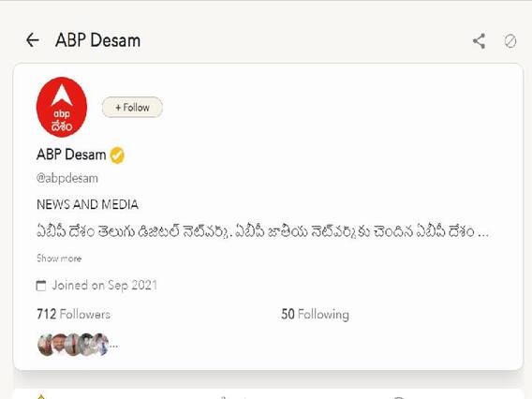
Task: Expand more followers via ellipsis after avatars
Action: 113,347
